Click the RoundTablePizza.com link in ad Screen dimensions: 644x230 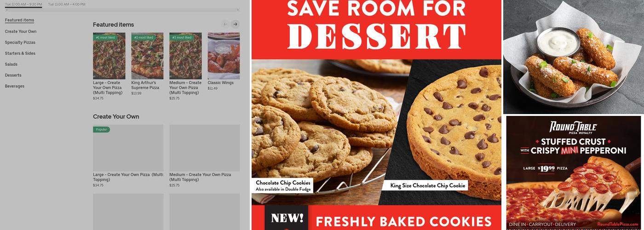618,224
